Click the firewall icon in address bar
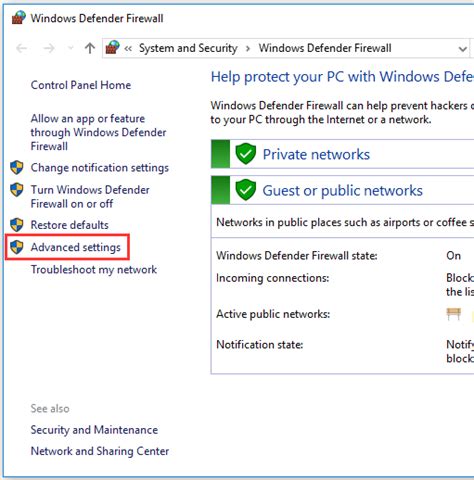This screenshot has height=480, width=474. (113, 48)
